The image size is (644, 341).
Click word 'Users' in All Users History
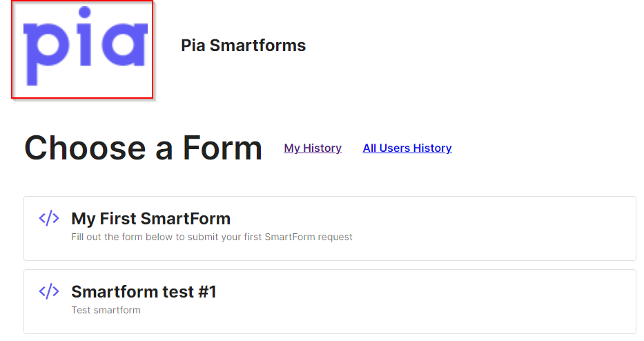(x=395, y=148)
